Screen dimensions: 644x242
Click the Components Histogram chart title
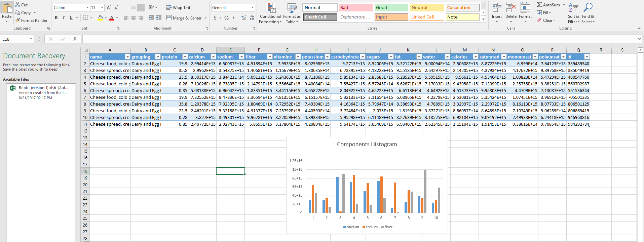(367, 144)
